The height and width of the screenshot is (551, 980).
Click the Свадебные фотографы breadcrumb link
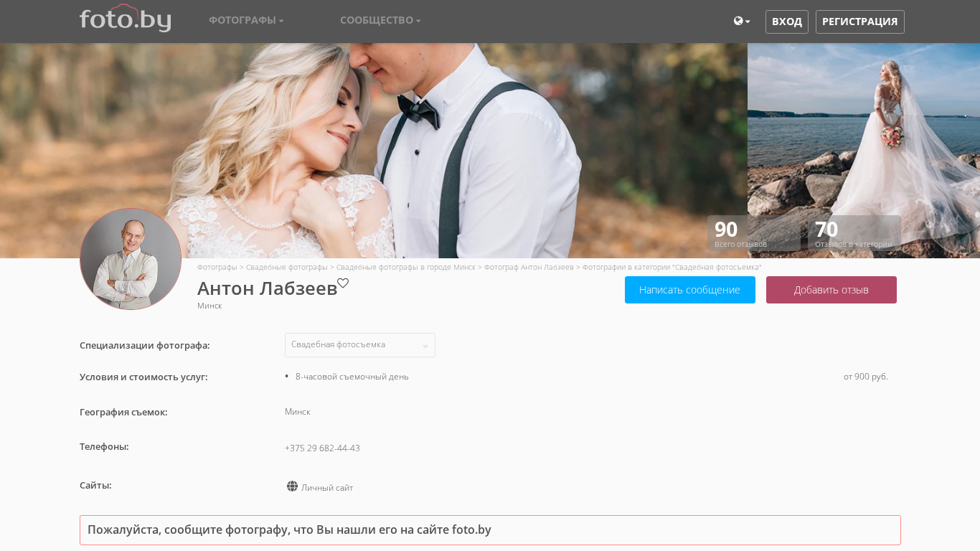[286, 268]
